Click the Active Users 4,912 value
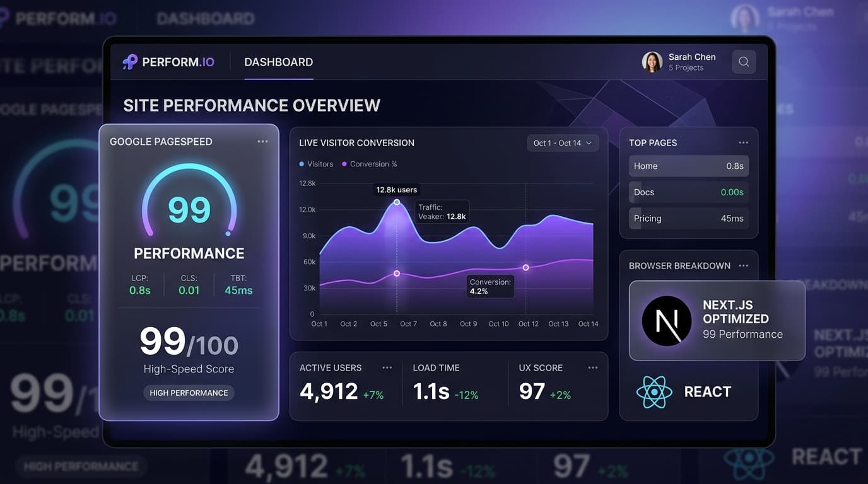This screenshot has width=868, height=484. [x=329, y=391]
